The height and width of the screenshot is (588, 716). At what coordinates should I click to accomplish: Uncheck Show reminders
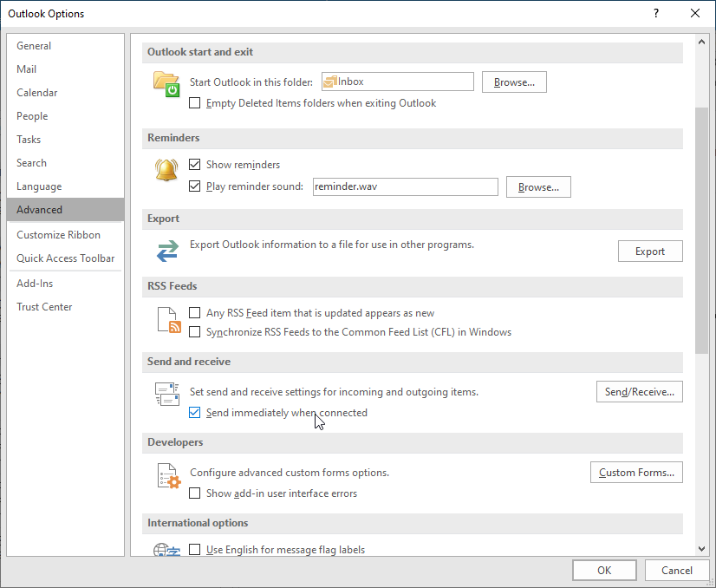(194, 165)
